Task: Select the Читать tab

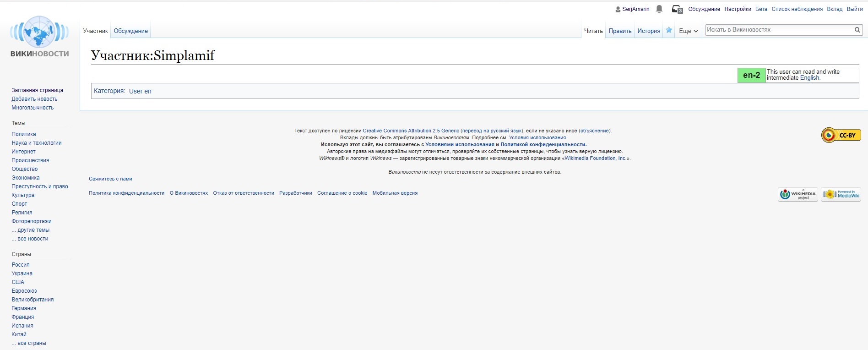Action: pyautogui.click(x=593, y=31)
